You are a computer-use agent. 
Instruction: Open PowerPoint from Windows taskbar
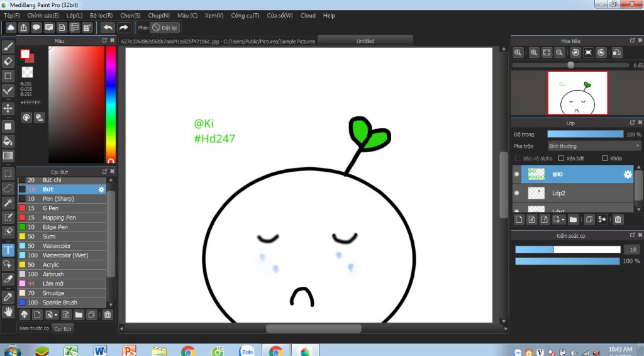pos(129,352)
